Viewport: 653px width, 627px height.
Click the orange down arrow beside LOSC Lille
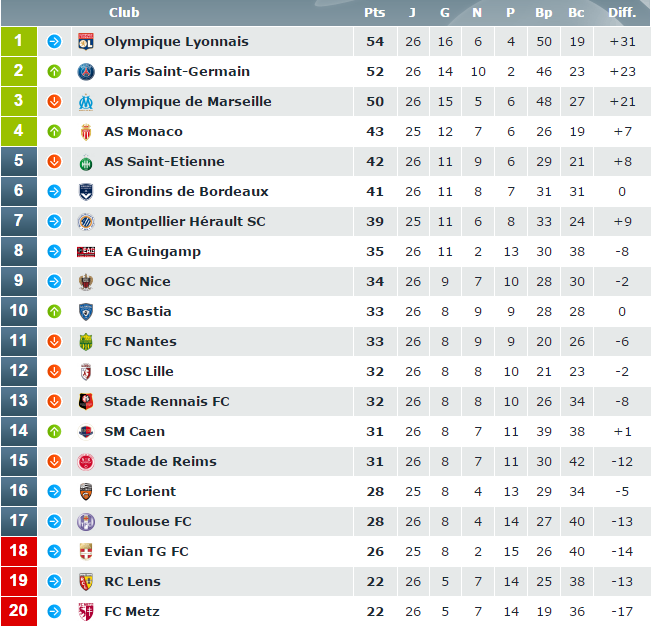tap(54, 371)
